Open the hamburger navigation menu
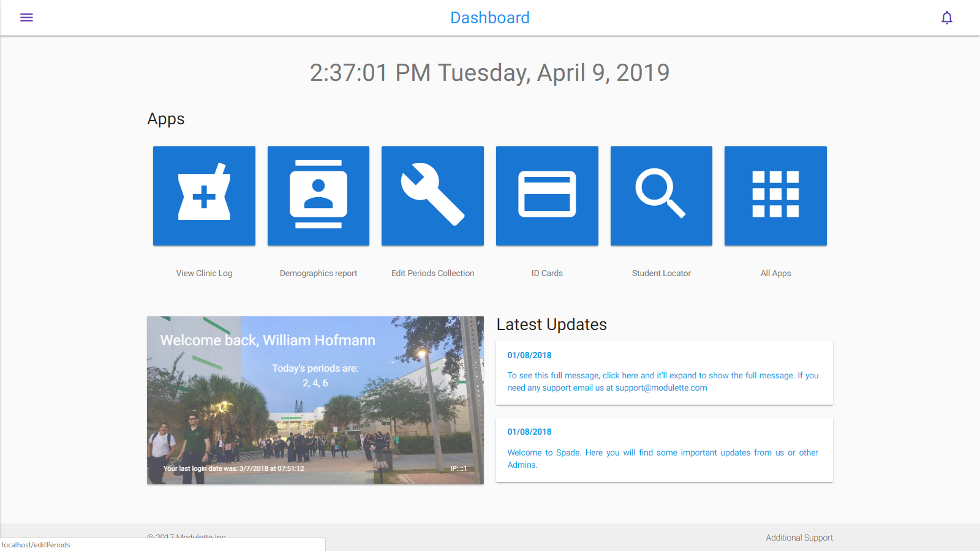Viewport: 980px width, 551px height. [26, 18]
